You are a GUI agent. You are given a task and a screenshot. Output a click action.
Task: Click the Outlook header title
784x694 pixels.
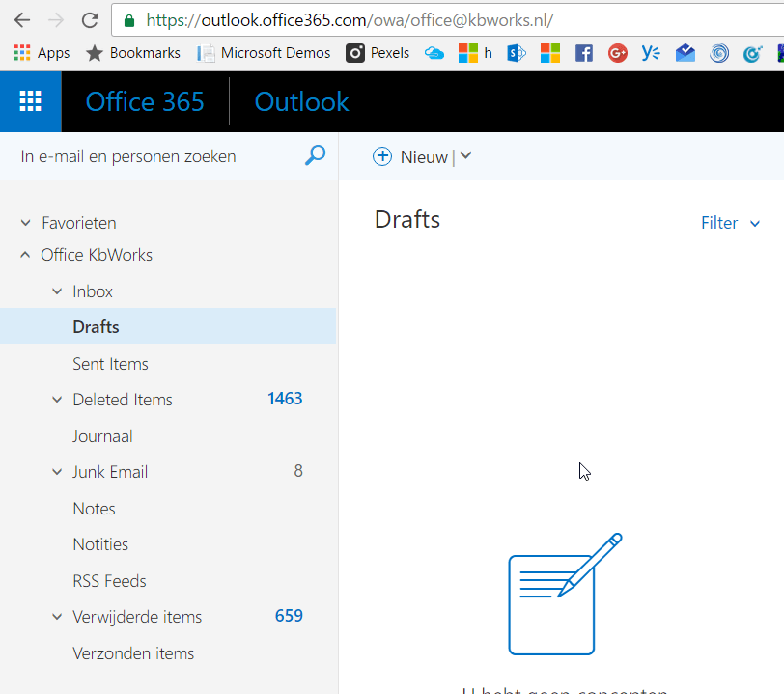tap(301, 101)
